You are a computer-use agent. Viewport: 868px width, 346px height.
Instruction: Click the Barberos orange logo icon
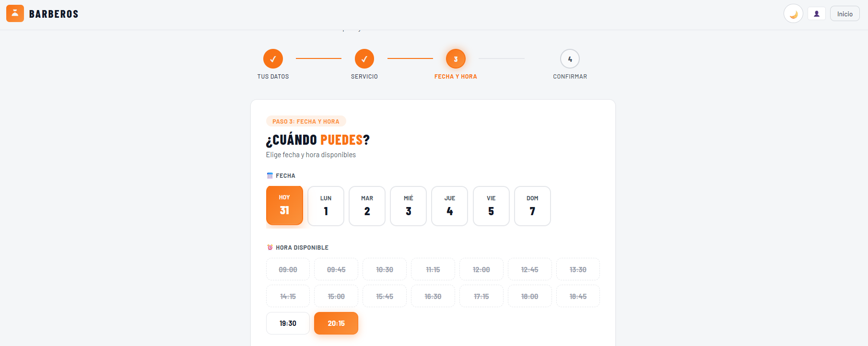15,13
